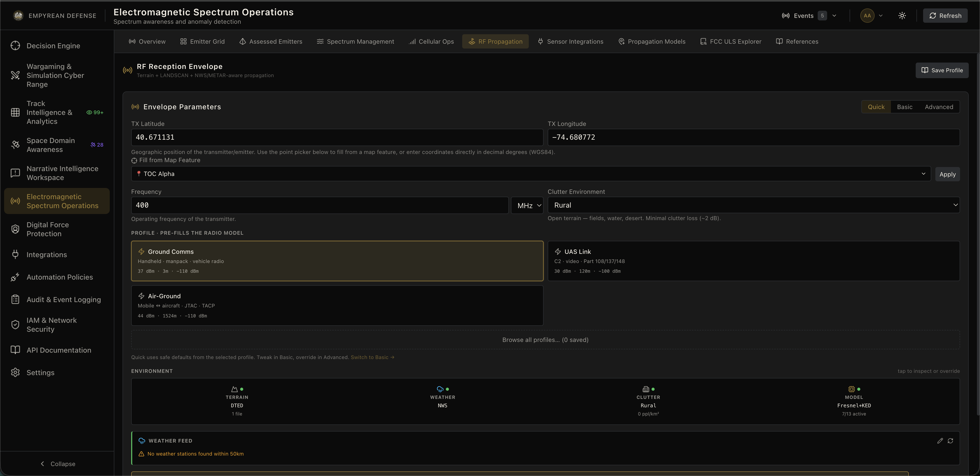Inspect the Clutter Rural environment icon
This screenshot has height=476, width=980.
click(646, 389)
